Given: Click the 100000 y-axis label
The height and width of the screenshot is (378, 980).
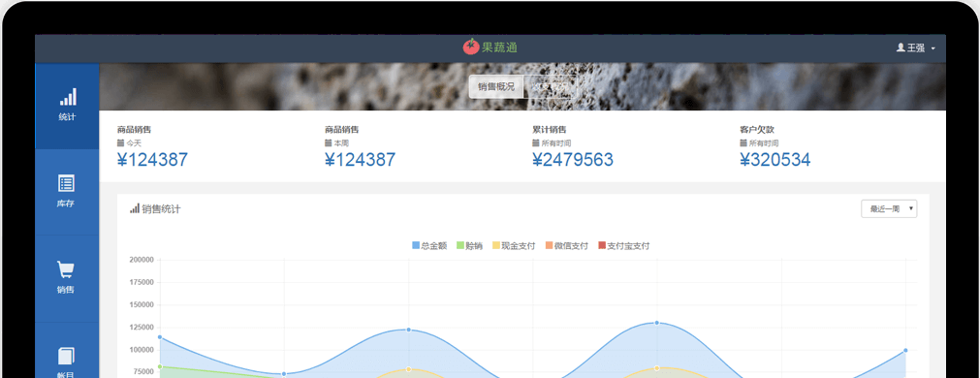Looking at the screenshot, I should 142,350.
